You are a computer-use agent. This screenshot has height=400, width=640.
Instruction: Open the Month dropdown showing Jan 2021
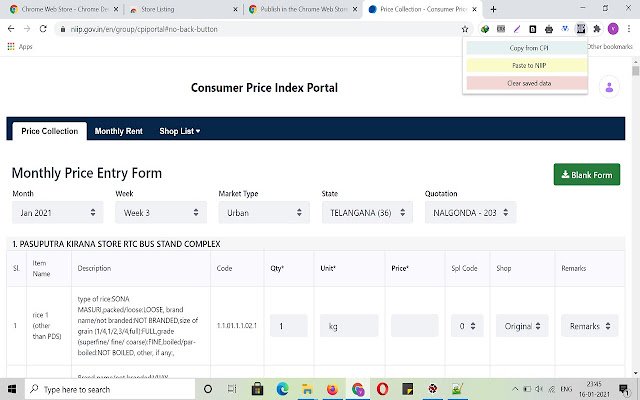pos(58,212)
